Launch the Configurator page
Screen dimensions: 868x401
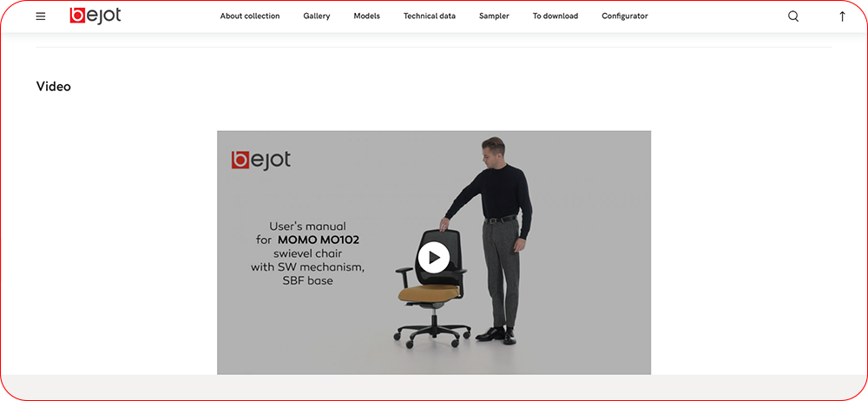(x=624, y=16)
